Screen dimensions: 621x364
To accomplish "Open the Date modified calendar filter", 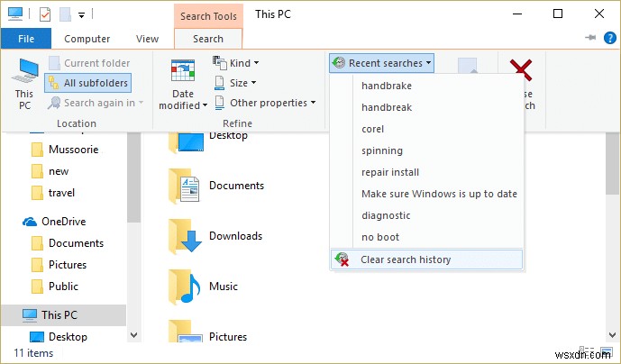I will click(183, 85).
